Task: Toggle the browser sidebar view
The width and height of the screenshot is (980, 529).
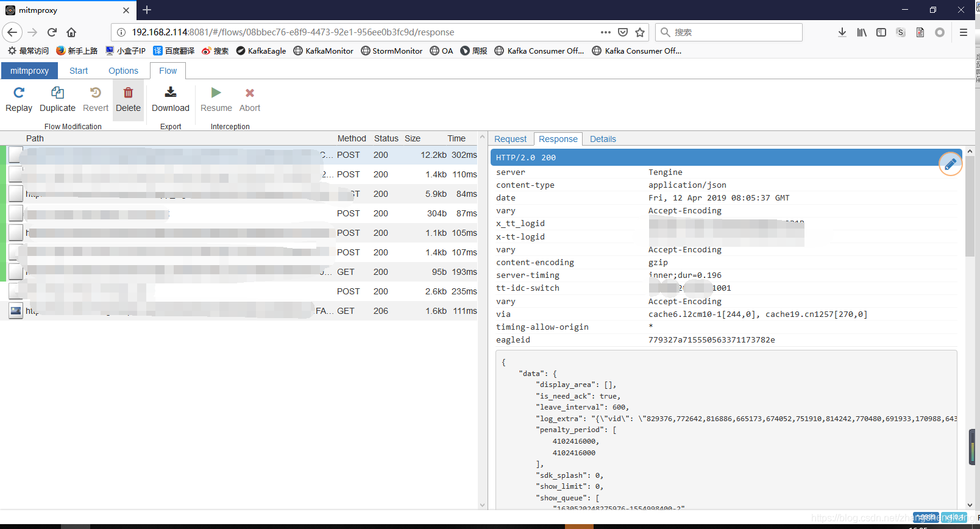Action: (881, 32)
